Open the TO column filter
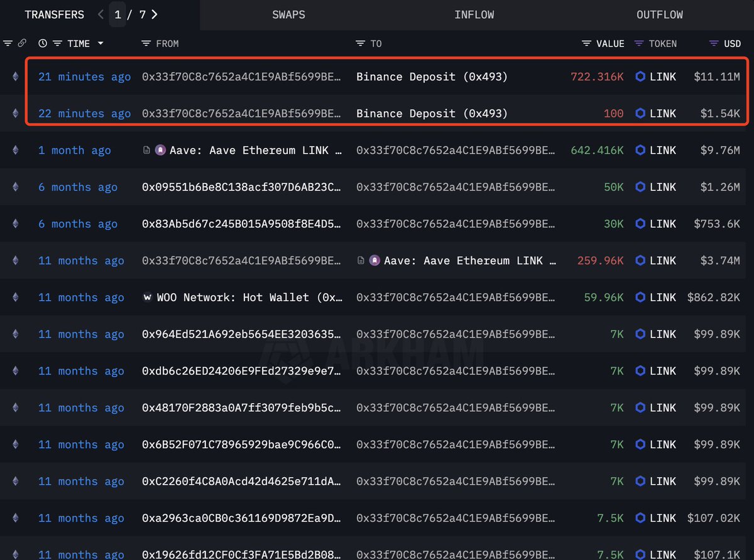 click(x=360, y=43)
